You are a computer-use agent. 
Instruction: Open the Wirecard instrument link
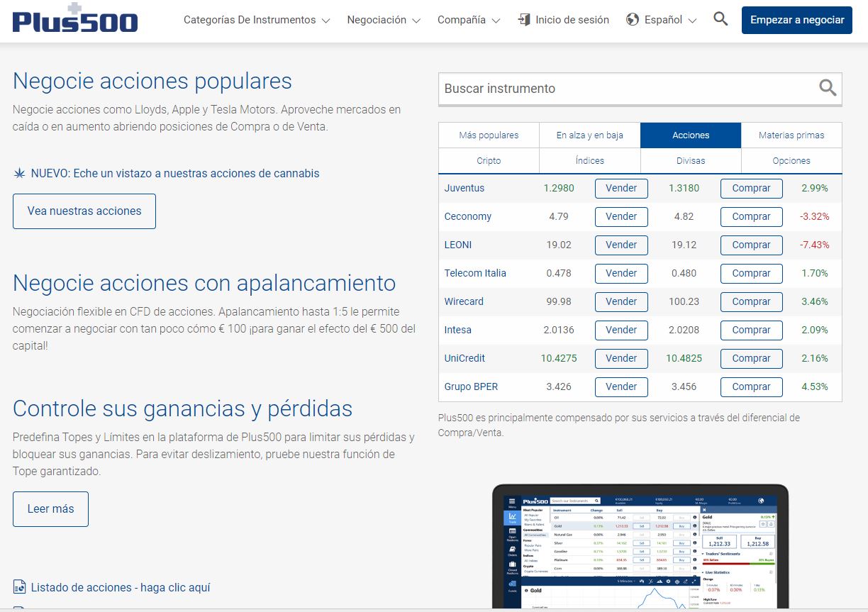click(x=464, y=301)
